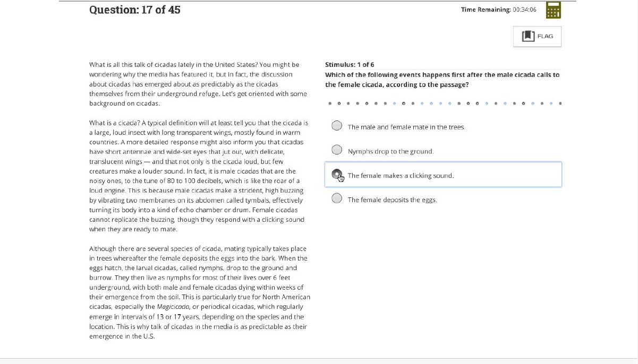Click the question prompt text about male cicada calls

tap(444, 79)
